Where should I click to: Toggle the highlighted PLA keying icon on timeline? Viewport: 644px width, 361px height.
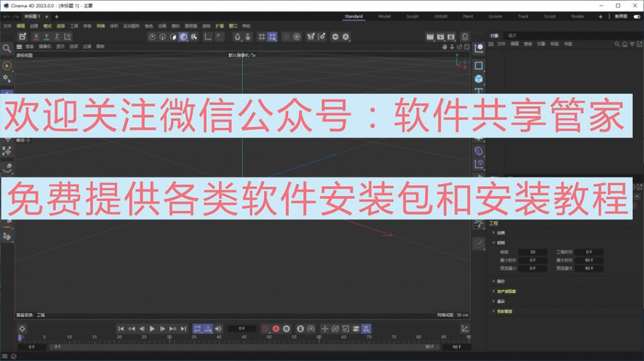[x=367, y=328]
